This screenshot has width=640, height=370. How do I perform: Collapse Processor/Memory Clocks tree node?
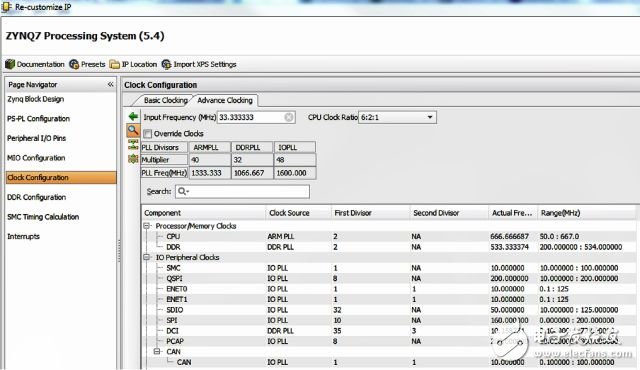pyautogui.click(x=147, y=226)
